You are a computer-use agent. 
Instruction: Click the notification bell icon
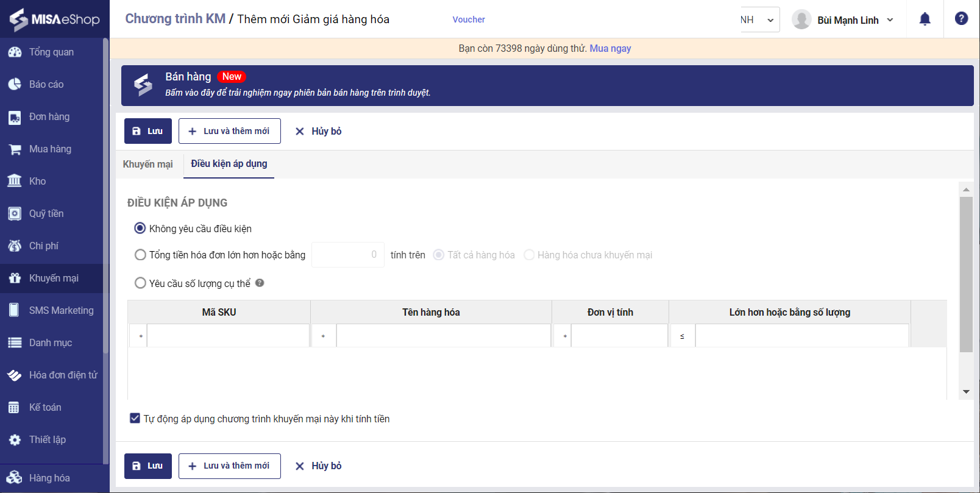click(925, 20)
